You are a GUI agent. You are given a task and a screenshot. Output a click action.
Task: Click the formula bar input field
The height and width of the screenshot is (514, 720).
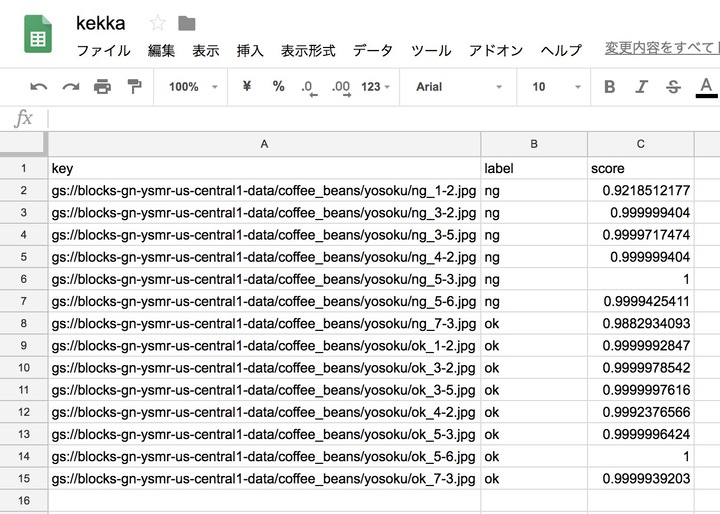380,118
